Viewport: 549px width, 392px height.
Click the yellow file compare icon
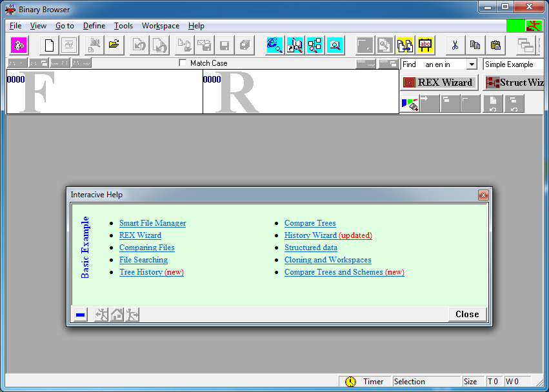point(405,45)
